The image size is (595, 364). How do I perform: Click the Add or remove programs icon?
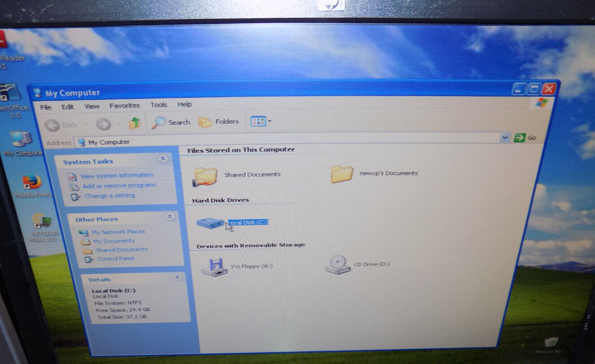tap(74, 187)
